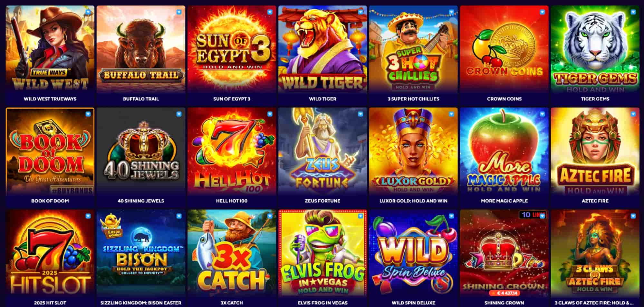Toggle favorite heart on Crown Coins

543,12
